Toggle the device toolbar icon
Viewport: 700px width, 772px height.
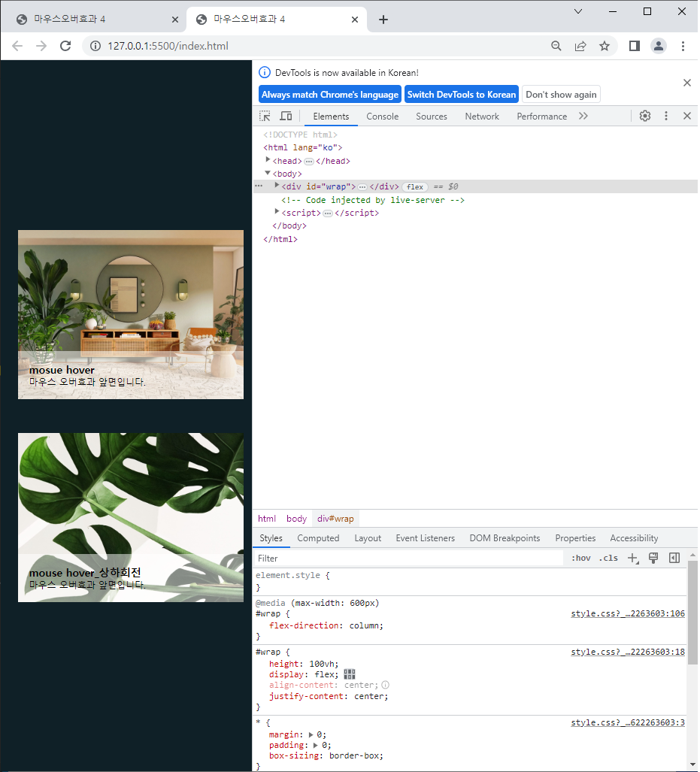coord(286,117)
